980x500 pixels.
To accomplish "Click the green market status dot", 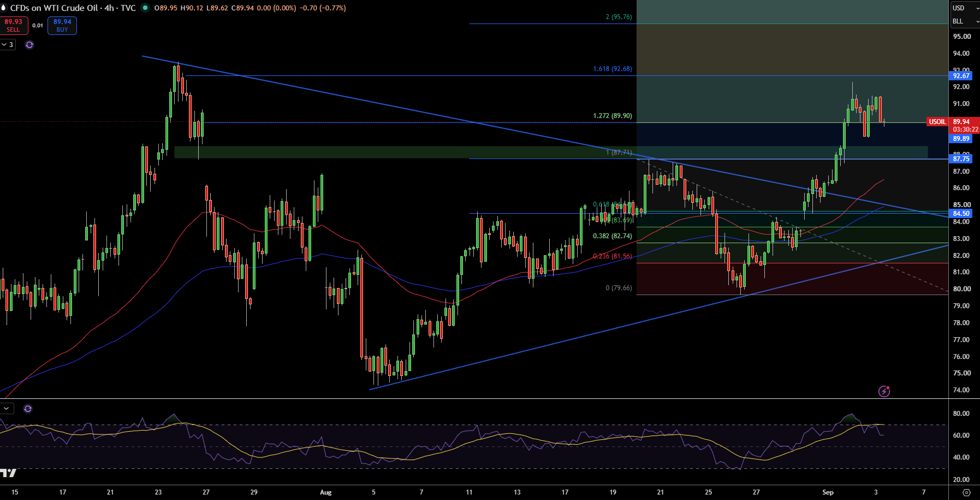I will [145, 8].
